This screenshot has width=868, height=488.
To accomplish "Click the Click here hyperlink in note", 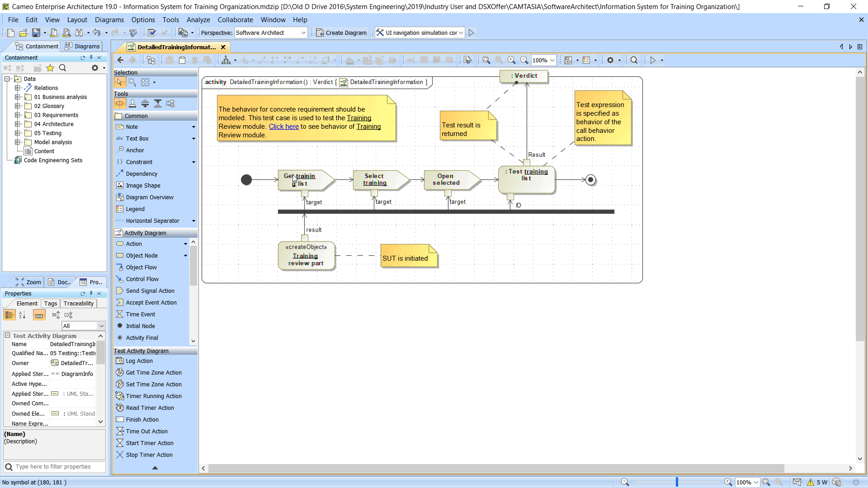I will 283,126.
